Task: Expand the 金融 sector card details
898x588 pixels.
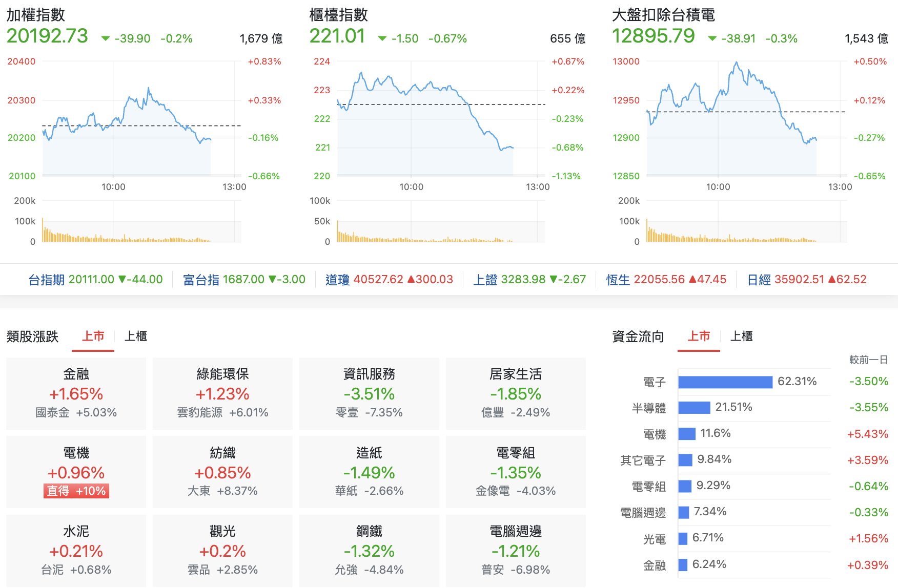Action: pyautogui.click(x=75, y=393)
